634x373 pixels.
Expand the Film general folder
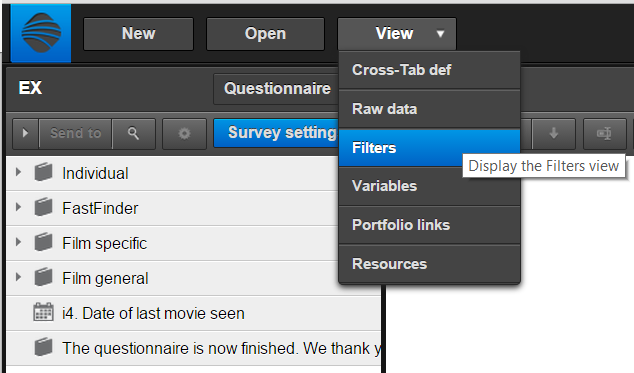pos(18,278)
